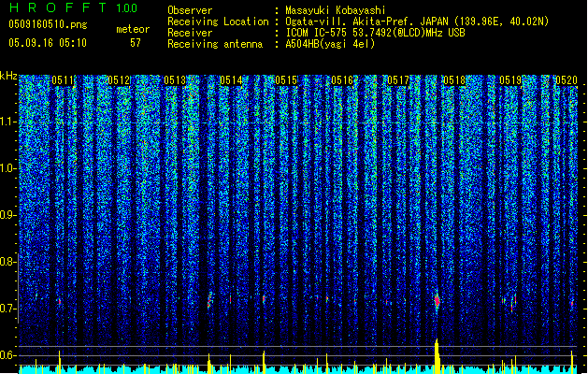Select the ICOM IC-575 receiver text
The width and height of the screenshot is (588, 374).
(x=316, y=33)
